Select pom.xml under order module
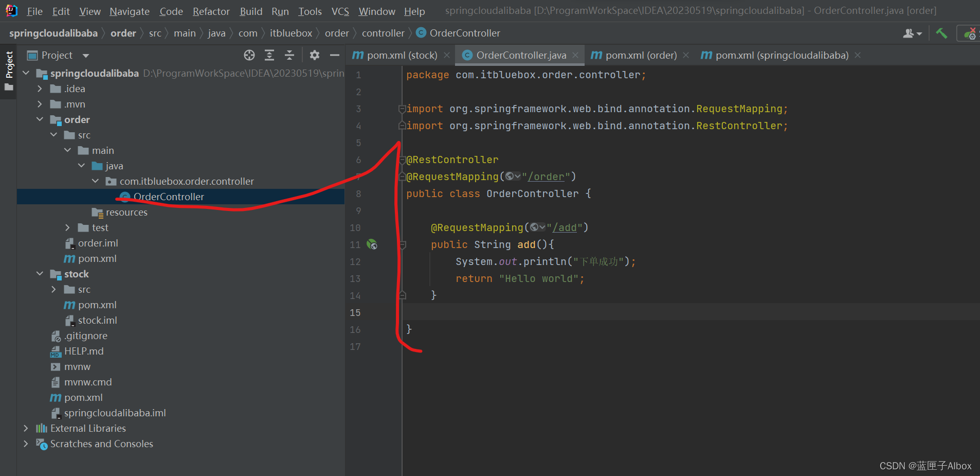This screenshot has height=476, width=980. [x=97, y=258]
